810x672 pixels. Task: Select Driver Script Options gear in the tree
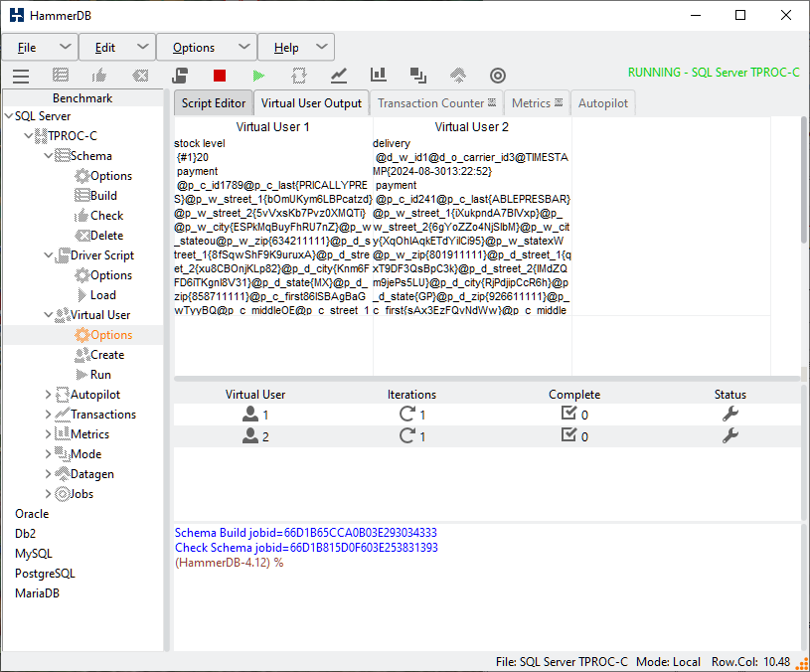click(82, 275)
